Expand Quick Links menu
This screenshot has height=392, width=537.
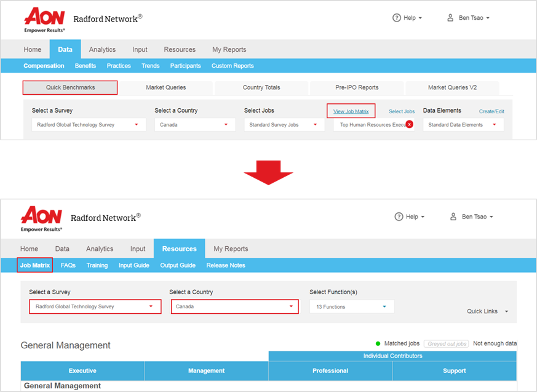pyautogui.click(x=487, y=311)
